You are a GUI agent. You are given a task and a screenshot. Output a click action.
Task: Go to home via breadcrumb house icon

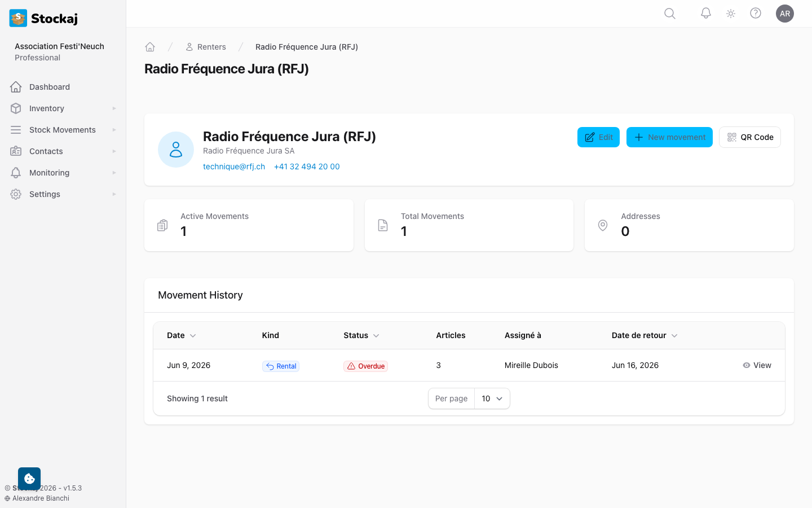pyautogui.click(x=150, y=47)
